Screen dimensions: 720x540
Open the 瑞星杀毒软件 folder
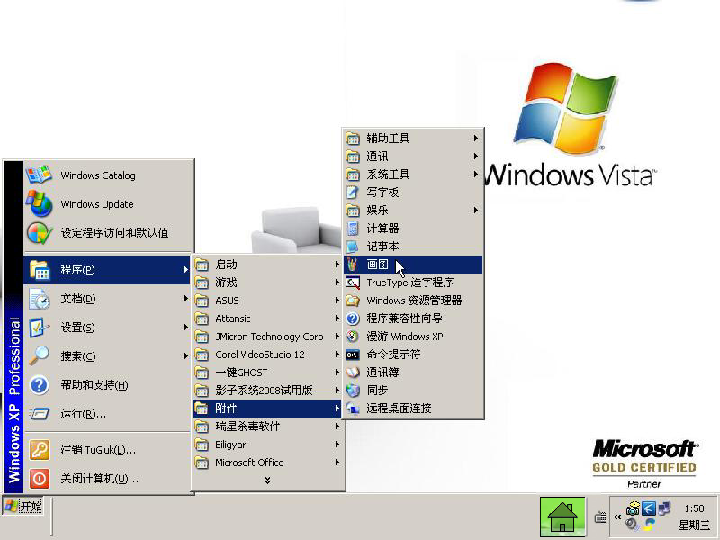click(267, 426)
